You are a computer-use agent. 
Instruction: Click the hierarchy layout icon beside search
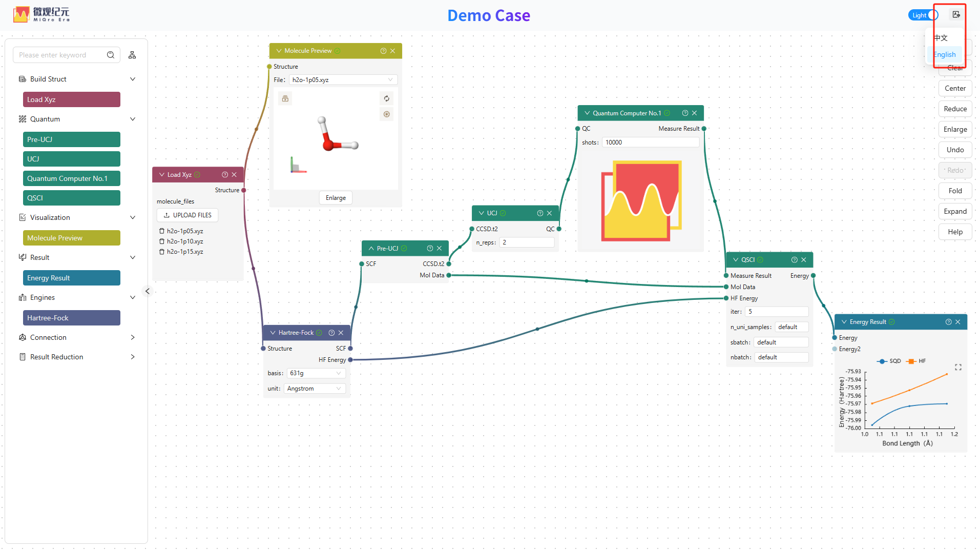(x=132, y=55)
